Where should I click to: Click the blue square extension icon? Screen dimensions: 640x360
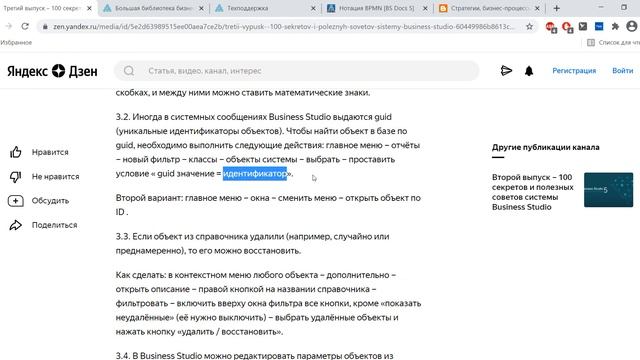point(599,27)
